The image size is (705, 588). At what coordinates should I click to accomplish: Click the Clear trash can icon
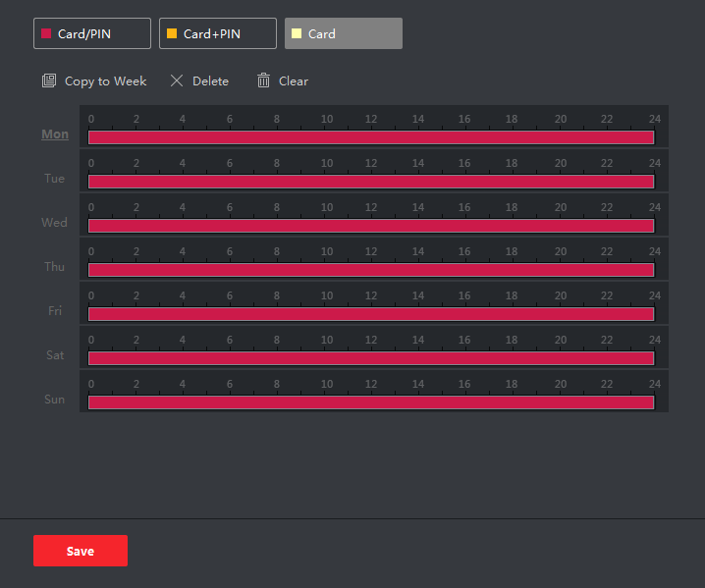(x=263, y=81)
